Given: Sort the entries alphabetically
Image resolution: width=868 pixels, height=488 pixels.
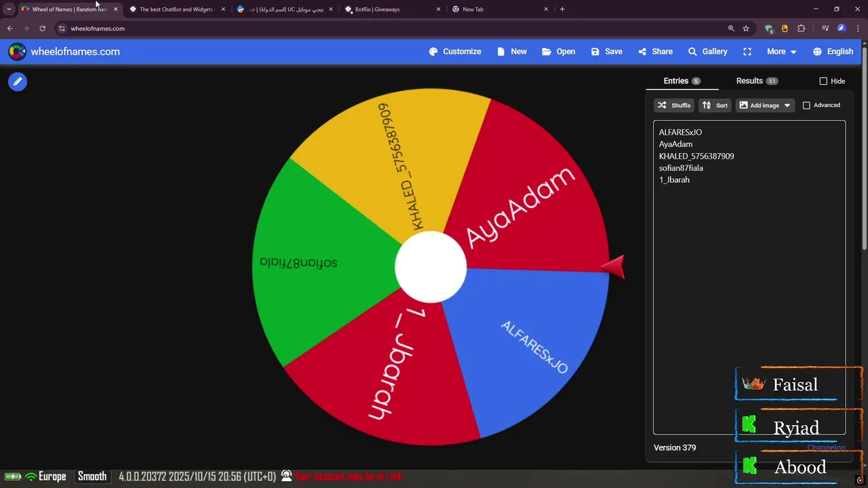Looking at the screenshot, I should (x=715, y=105).
